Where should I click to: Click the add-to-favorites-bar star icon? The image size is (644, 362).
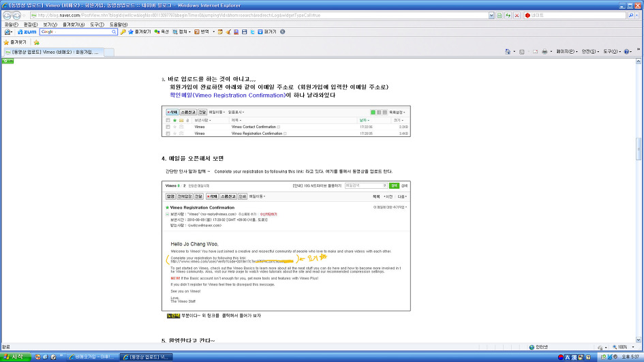[x=37, y=42]
